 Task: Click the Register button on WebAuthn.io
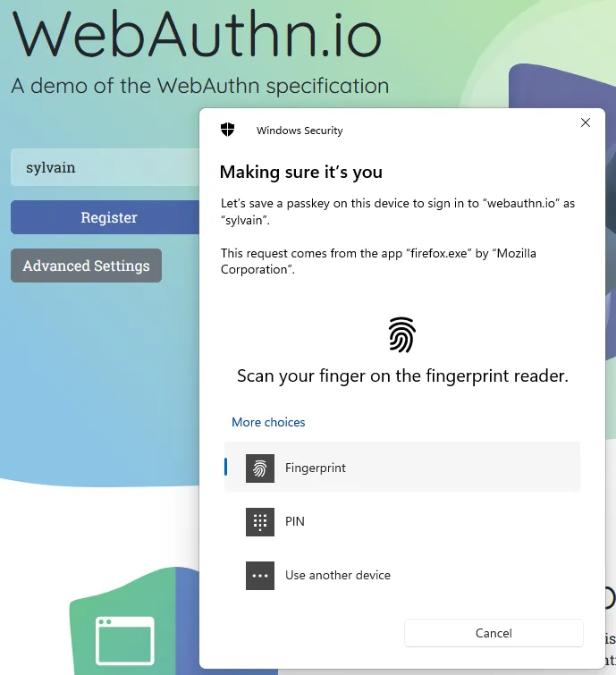point(105,217)
